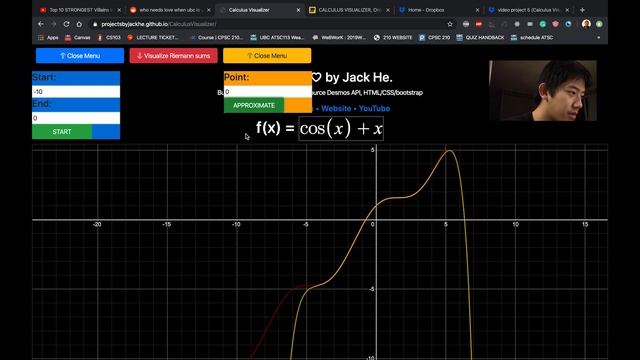The height and width of the screenshot is (360, 640).
Task: Open the Website link
Action: pos(336,109)
